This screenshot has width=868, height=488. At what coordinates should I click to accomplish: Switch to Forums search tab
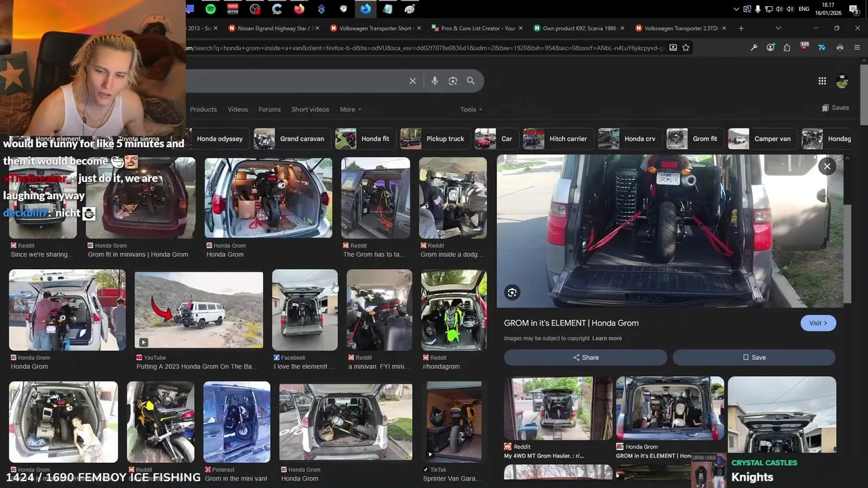pos(269,109)
